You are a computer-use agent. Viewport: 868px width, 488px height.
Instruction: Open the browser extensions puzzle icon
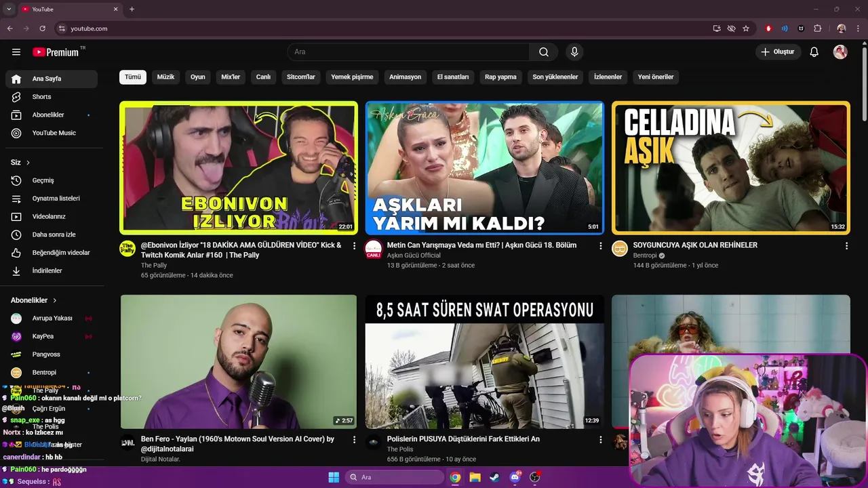tap(818, 28)
